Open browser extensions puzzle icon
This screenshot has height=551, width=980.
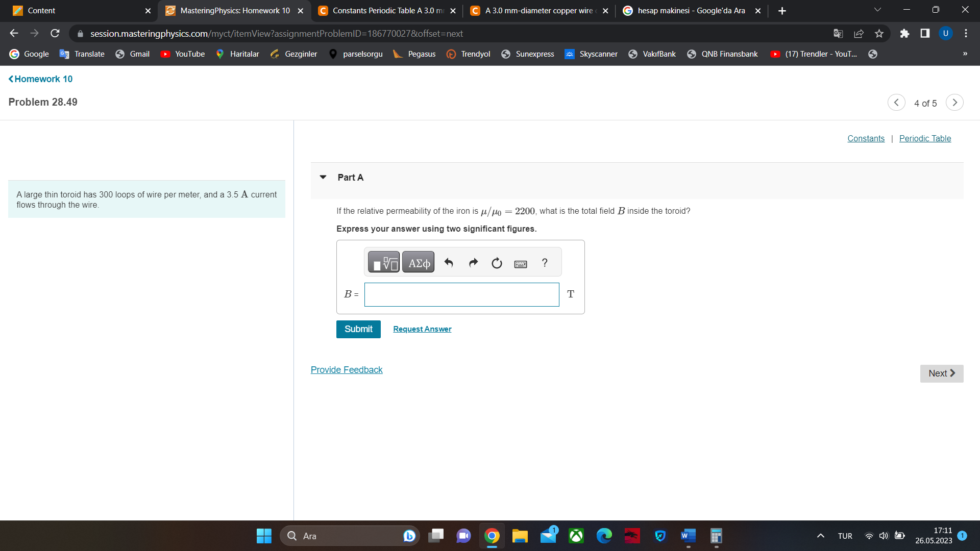[904, 34]
